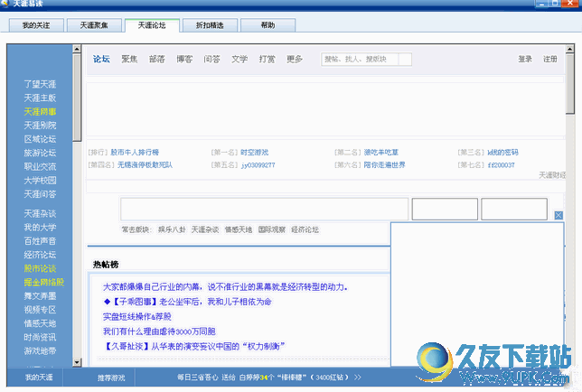
Task: Open the 帮助 tab
Action: tap(268, 25)
